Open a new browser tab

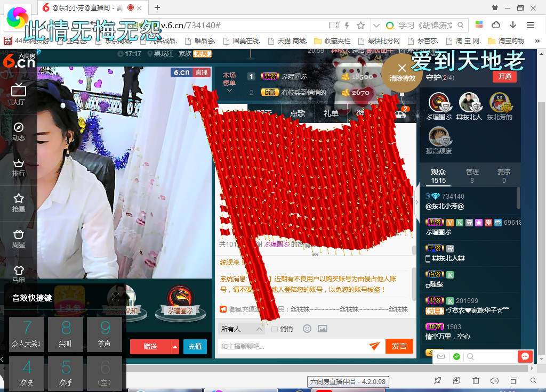pyautogui.click(x=157, y=7)
